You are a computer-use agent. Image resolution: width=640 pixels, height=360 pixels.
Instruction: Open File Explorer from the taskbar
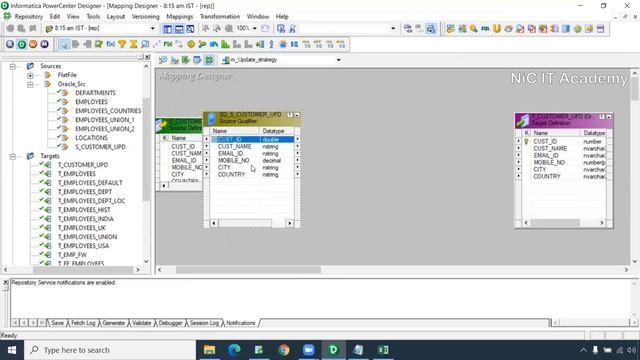tap(209, 350)
